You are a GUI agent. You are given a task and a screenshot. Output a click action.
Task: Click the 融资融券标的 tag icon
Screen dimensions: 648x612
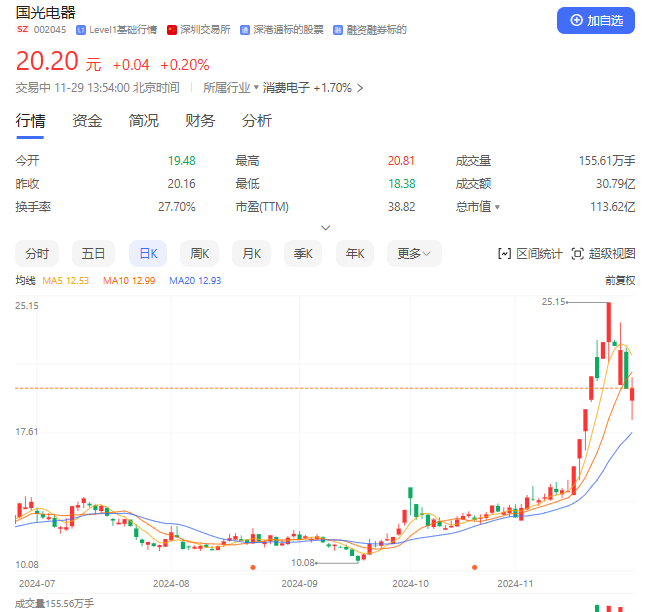338,30
